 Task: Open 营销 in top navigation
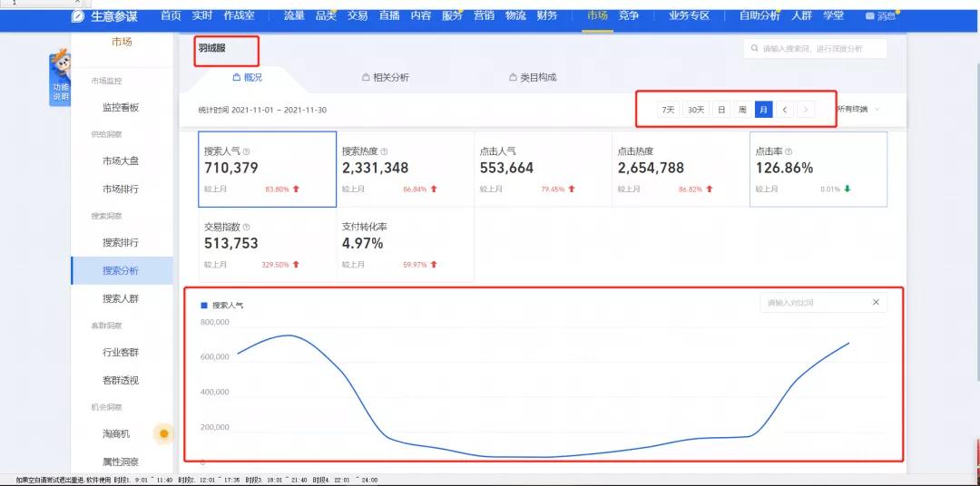[x=484, y=15]
